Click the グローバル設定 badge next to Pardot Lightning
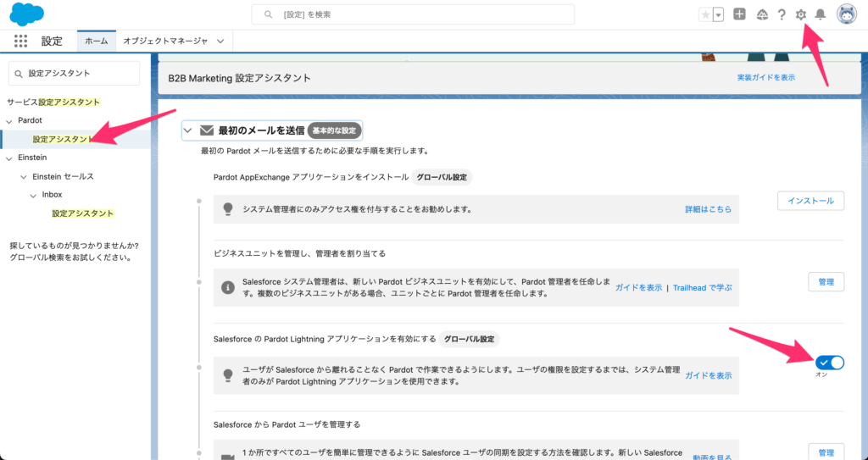This screenshot has height=460, width=868. coord(469,339)
